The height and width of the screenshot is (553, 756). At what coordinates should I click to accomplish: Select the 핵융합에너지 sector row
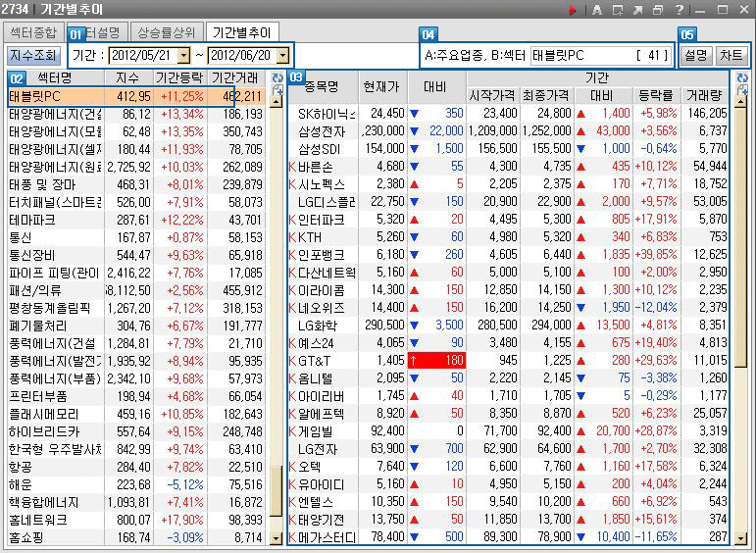point(136,503)
